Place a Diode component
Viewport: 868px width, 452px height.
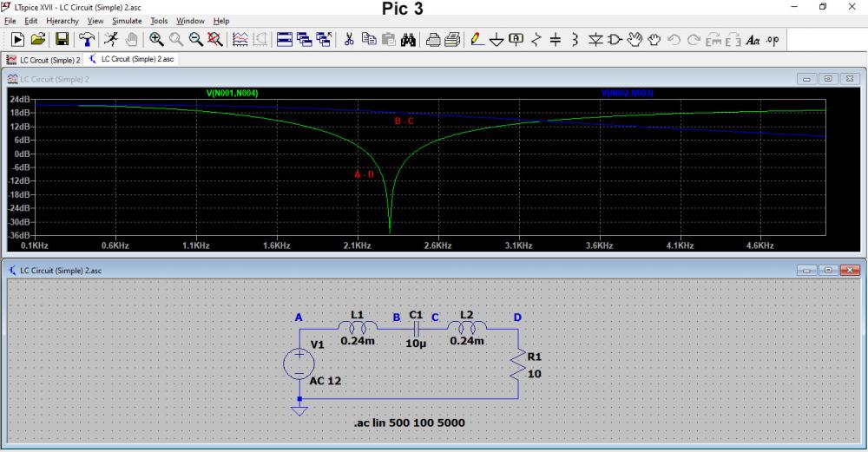coord(595,39)
